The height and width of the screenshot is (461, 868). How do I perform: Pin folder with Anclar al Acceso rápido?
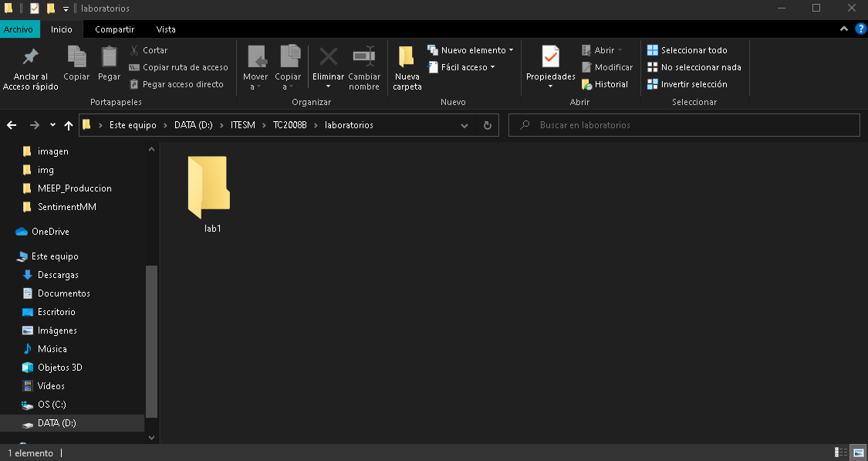(x=31, y=59)
